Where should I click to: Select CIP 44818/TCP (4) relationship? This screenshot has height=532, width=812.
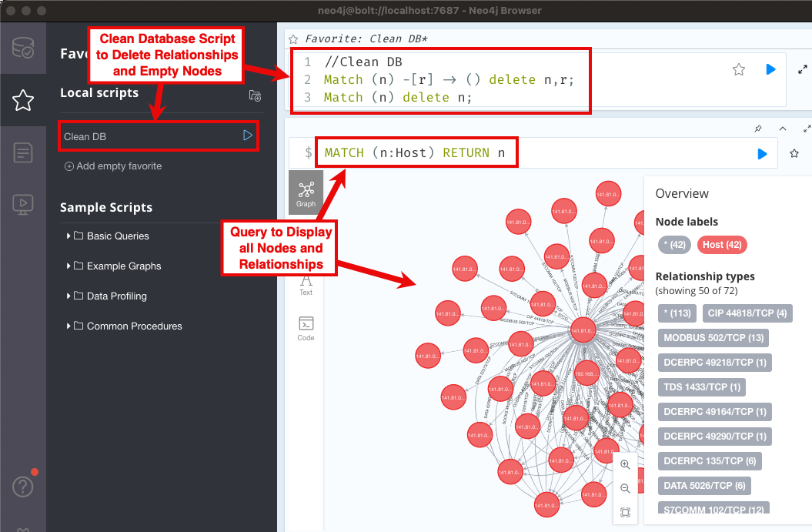click(x=747, y=313)
